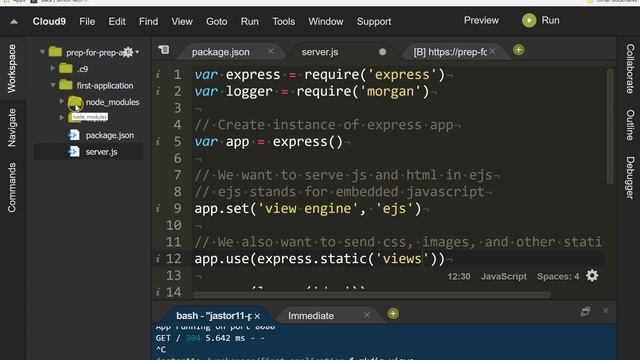This screenshot has width=640, height=360.
Task: Click info marker on line 5 gutter
Action: click(158, 142)
